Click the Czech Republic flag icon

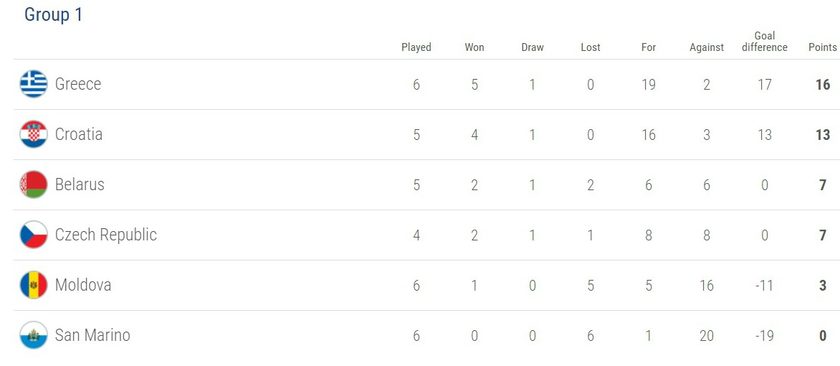[34, 235]
